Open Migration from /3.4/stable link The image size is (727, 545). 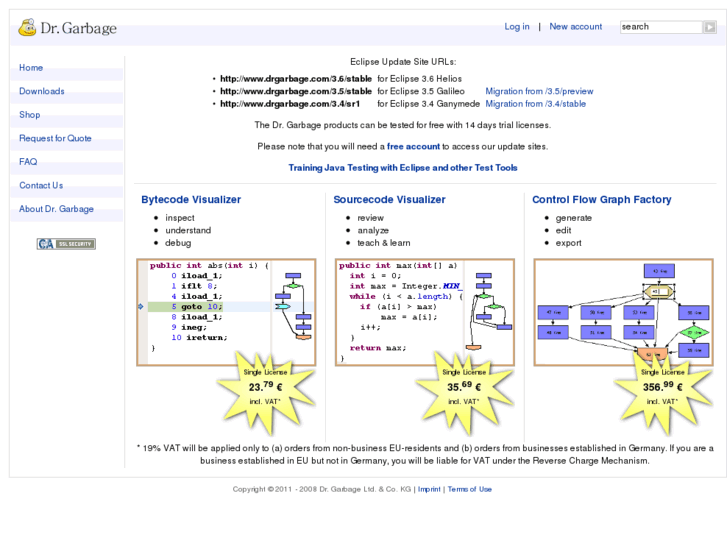coord(536,104)
